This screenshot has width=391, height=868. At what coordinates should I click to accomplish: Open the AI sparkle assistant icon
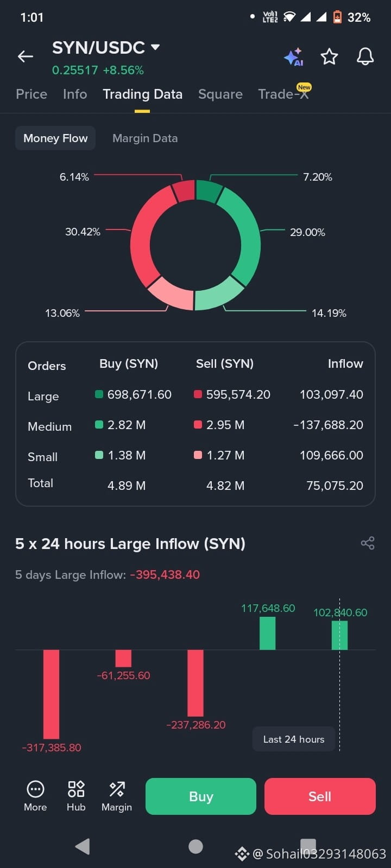[293, 57]
